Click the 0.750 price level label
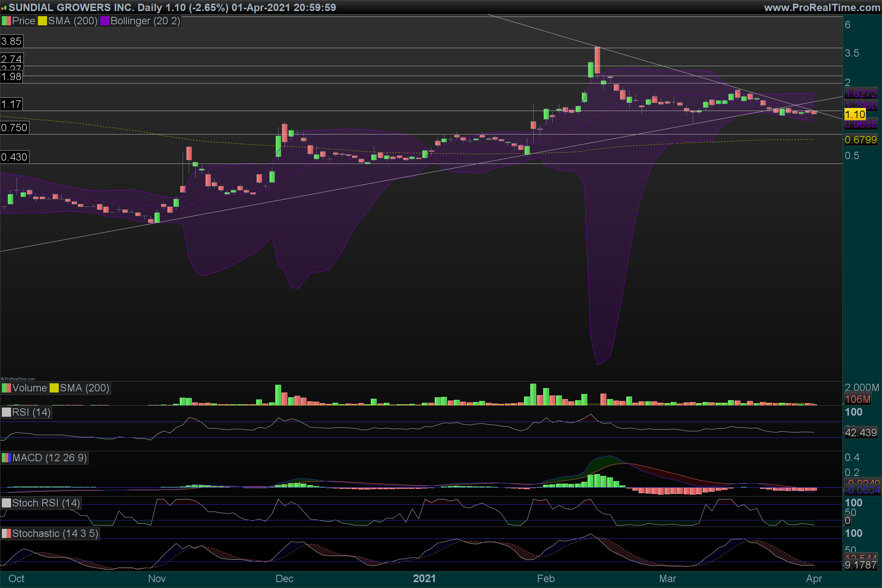The width and height of the screenshot is (882, 588). point(14,128)
